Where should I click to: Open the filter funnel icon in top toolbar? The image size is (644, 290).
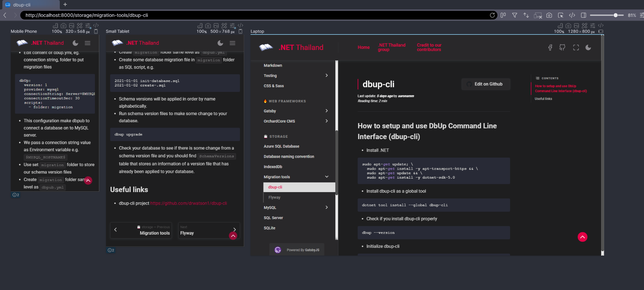click(x=515, y=15)
